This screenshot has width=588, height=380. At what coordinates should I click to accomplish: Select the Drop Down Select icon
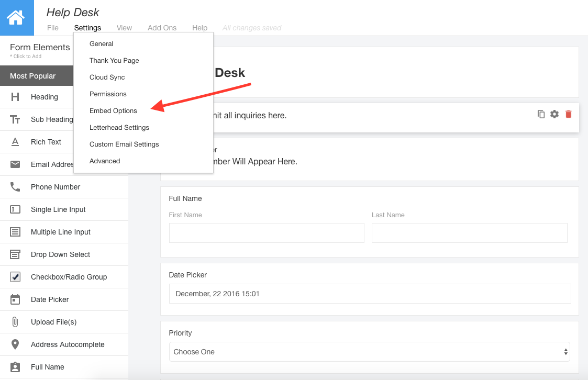15,254
